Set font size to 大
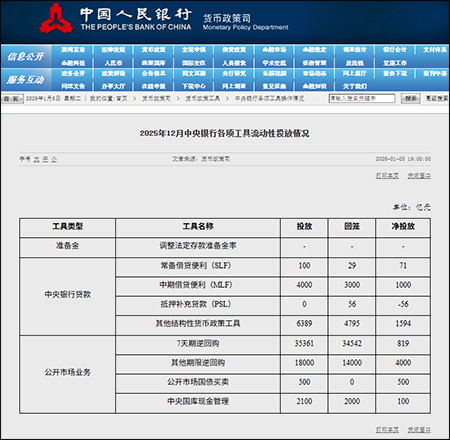This screenshot has width=450, height=440. [37, 159]
